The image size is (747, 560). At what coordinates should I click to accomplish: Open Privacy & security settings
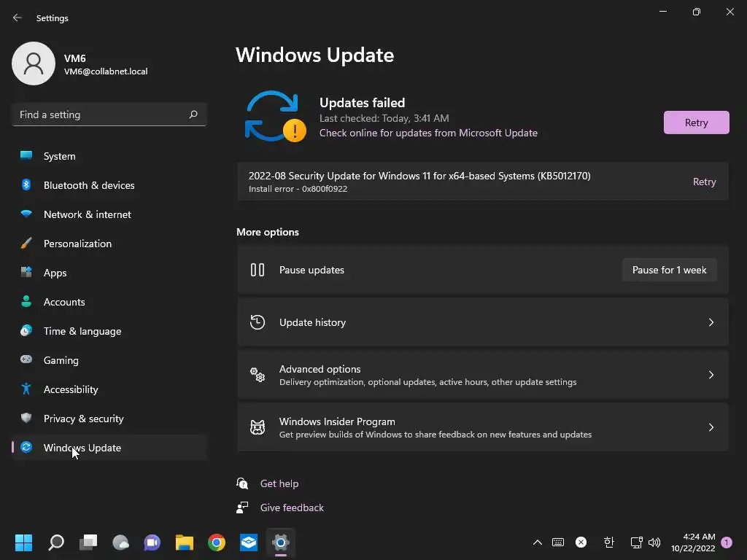[x=109, y=419]
